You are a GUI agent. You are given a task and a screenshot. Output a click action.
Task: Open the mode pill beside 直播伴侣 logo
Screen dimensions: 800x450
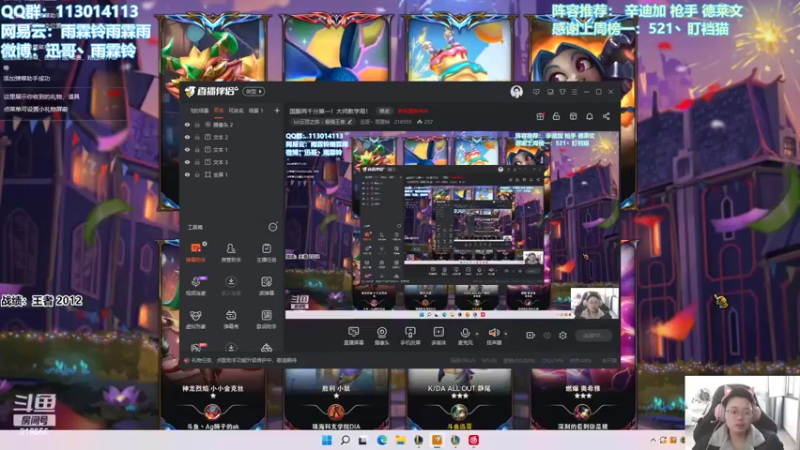pyautogui.click(x=254, y=92)
